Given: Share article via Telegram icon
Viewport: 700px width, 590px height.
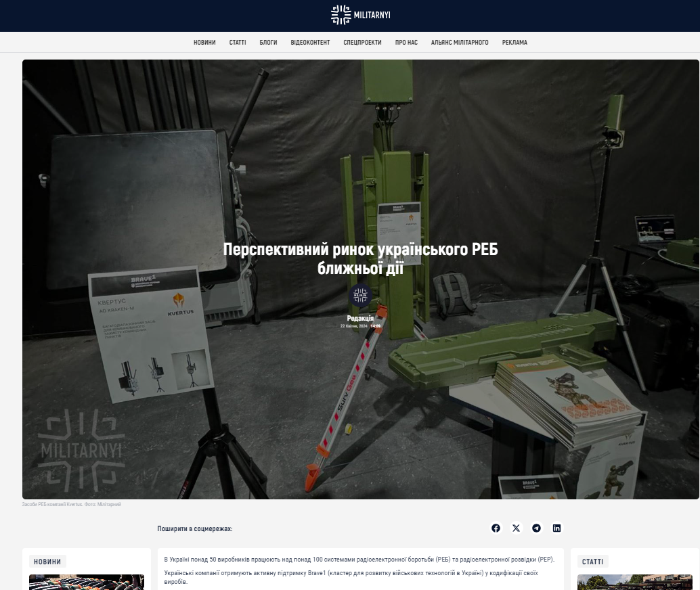Looking at the screenshot, I should 536,528.
